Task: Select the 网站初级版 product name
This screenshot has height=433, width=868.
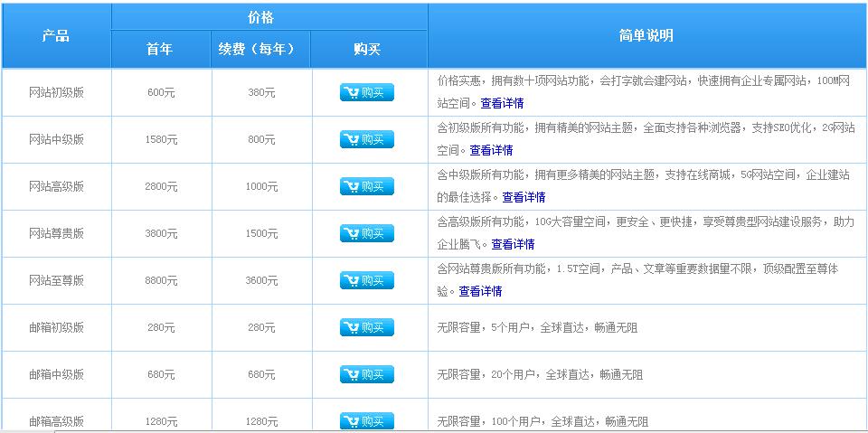Action: [x=56, y=93]
